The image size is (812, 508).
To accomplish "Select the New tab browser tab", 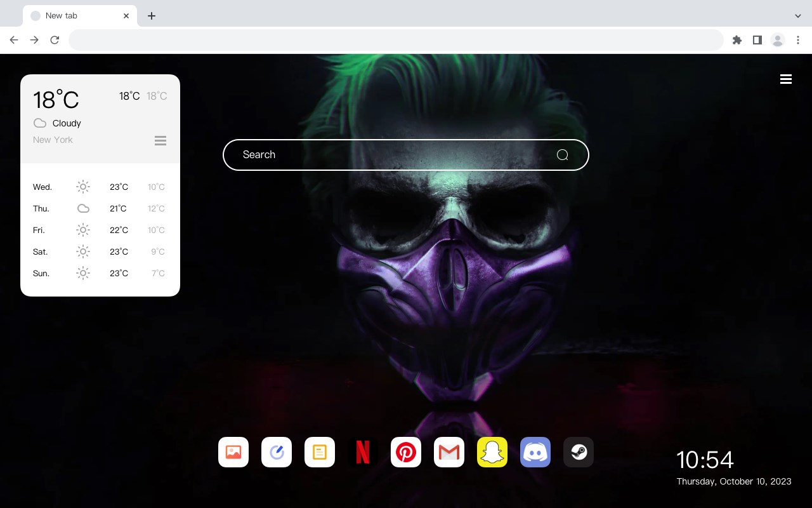I will tap(80, 16).
